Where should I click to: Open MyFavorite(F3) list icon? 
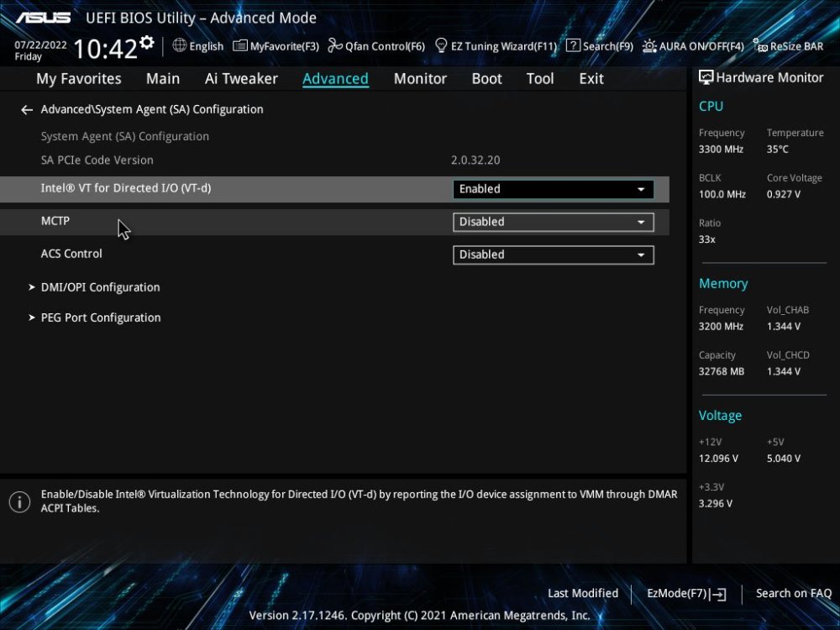pos(240,46)
